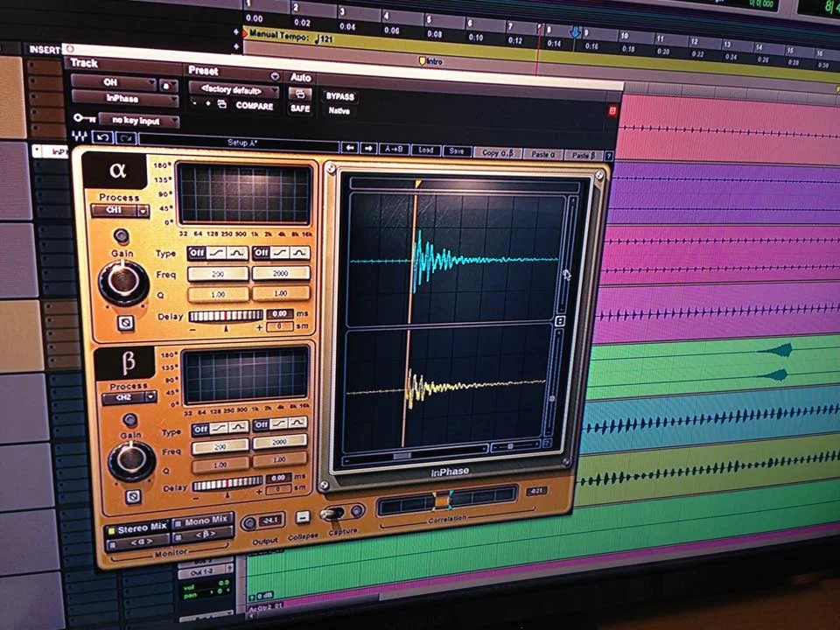Click alpha delay 0.00 ms field
Screen dimensions: 840x630
pyautogui.click(x=280, y=313)
